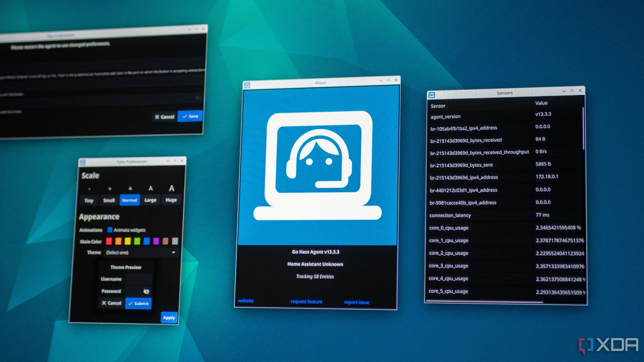Viewport: 644px width, 362px height.
Task: Choose the Small scale button
Action: [109, 200]
